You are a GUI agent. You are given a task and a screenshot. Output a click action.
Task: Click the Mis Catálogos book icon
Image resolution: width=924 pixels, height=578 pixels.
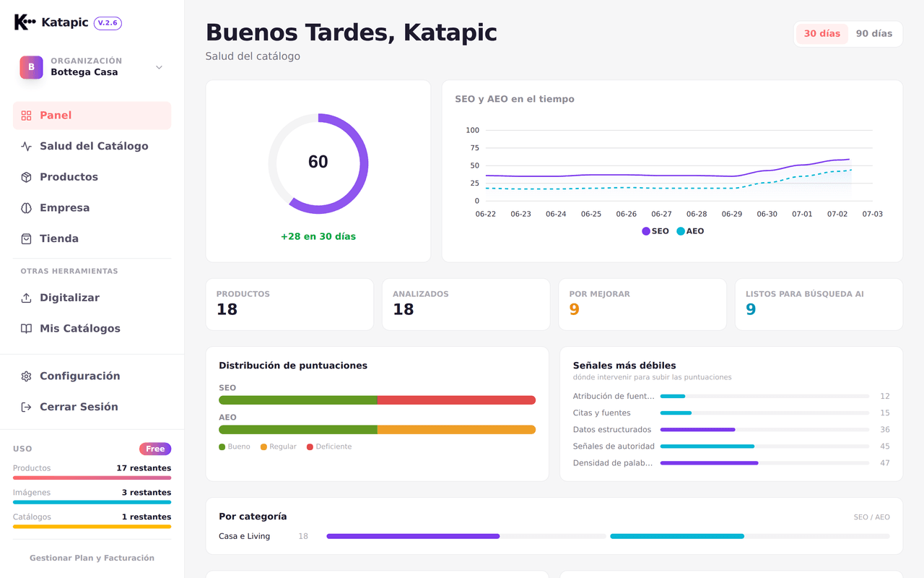pos(27,329)
